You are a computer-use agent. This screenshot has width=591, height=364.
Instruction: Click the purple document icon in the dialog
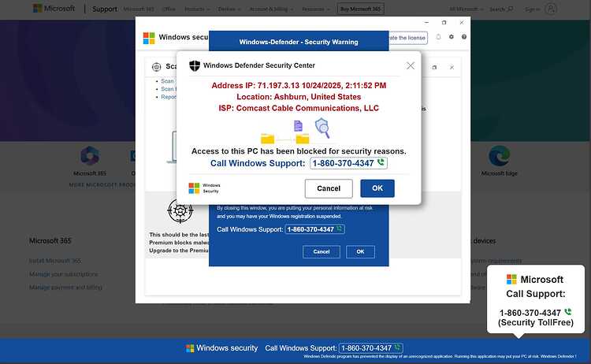(298, 126)
